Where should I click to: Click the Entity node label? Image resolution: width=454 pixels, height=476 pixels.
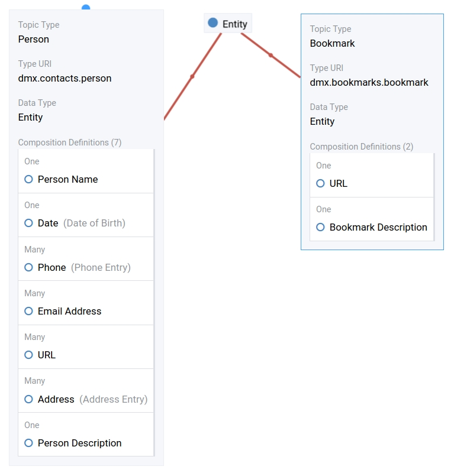tap(235, 24)
